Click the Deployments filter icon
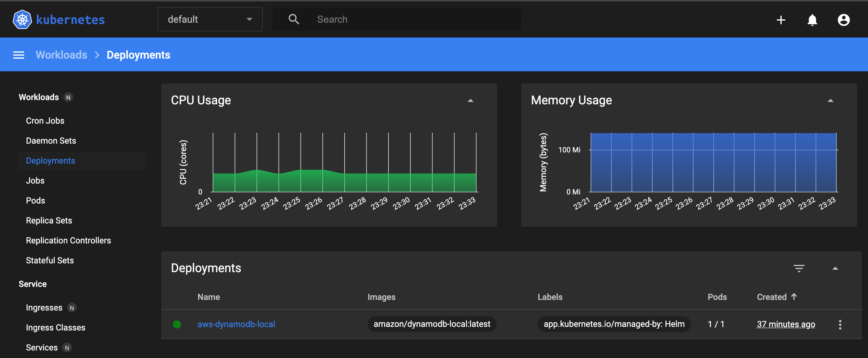Viewport: 868px width, 358px height. tap(799, 268)
